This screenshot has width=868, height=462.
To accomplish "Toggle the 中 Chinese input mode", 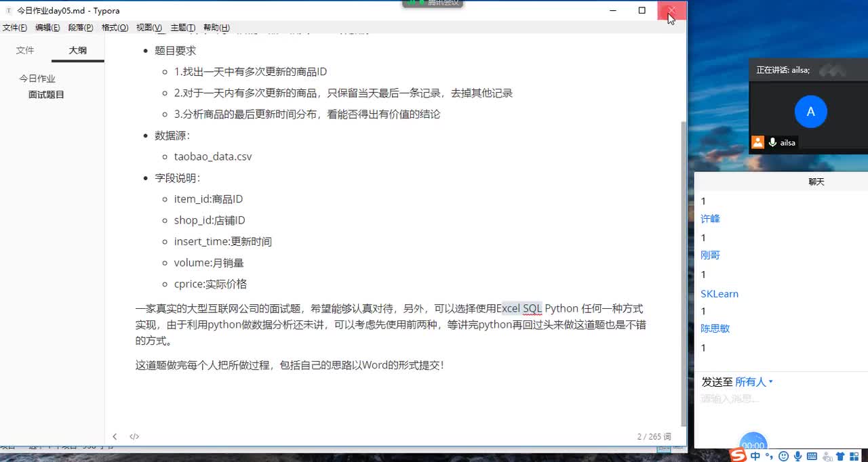I will coord(755,457).
